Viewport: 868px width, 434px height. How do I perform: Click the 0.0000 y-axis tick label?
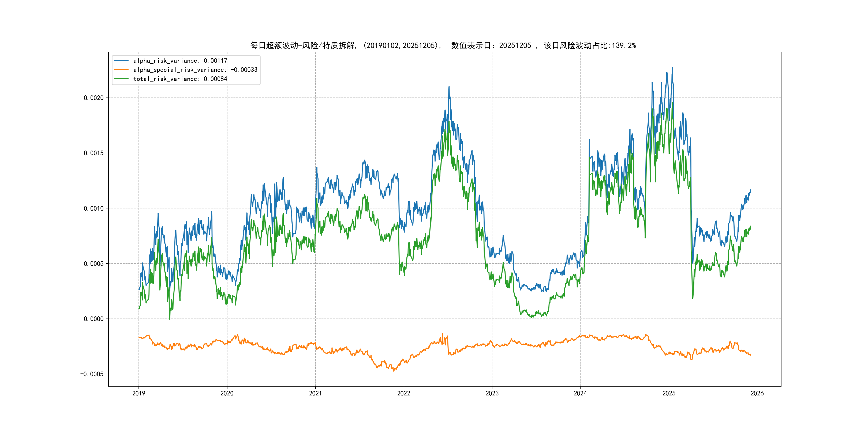pos(94,319)
